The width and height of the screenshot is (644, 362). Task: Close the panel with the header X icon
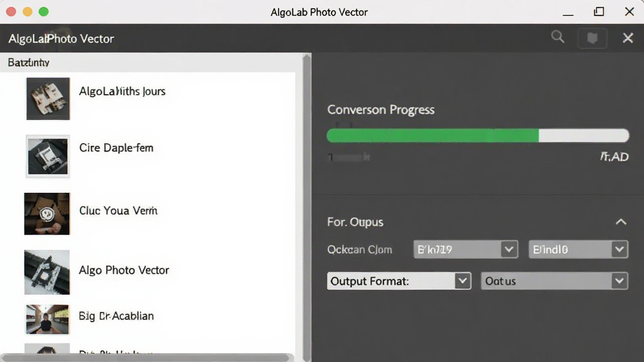point(628,38)
